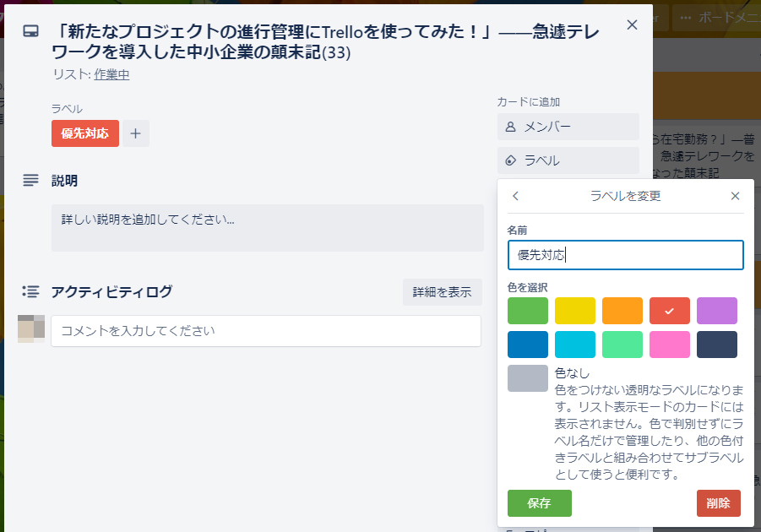Open メンバー from the add-to-card sidebar
Image resolution: width=761 pixels, height=532 pixels.
pos(568,127)
